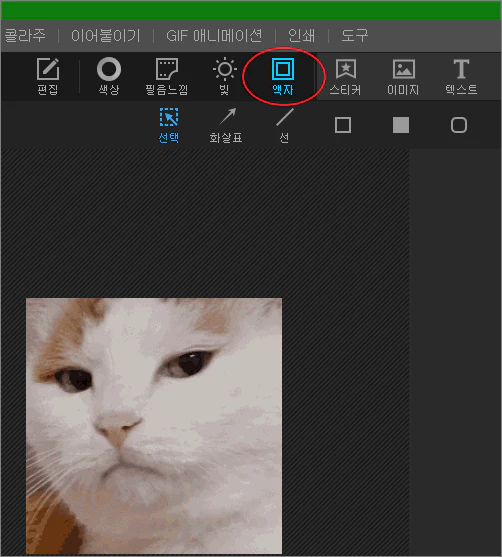The width and height of the screenshot is (502, 557).
Task: Select the rounded rectangle shape tool
Action: (x=459, y=125)
